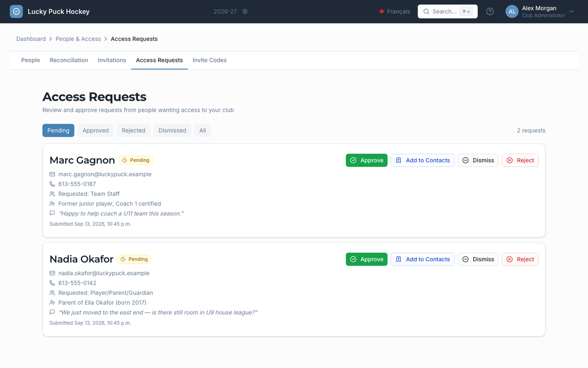Viewport: 588px width, 368px height.
Task: Open the Reconciliation tab
Action: point(69,60)
